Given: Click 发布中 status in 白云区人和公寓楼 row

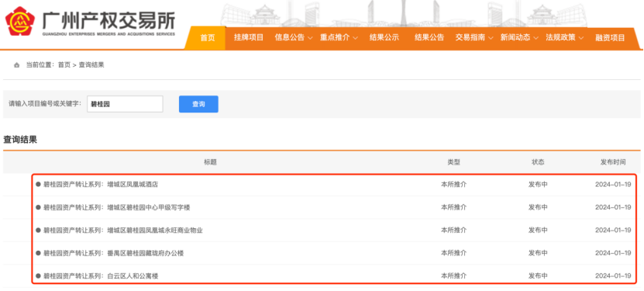Looking at the screenshot, I should pos(538,276).
